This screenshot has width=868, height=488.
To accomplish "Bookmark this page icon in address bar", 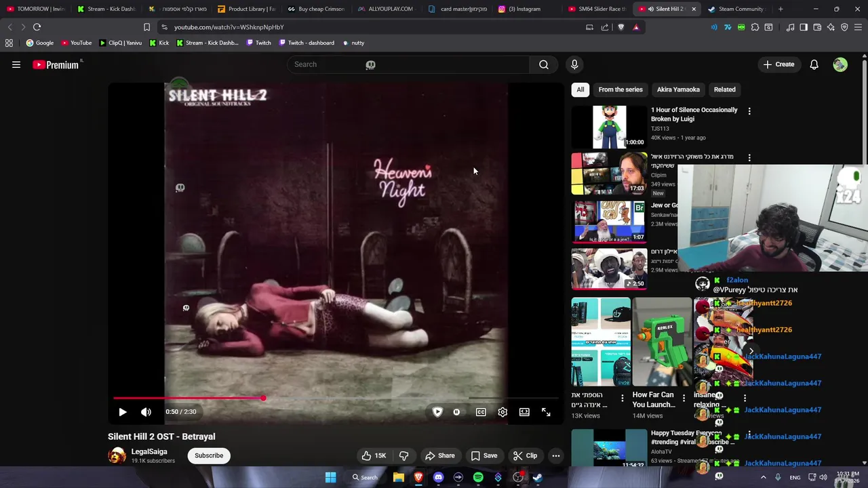I will pyautogui.click(x=146, y=27).
